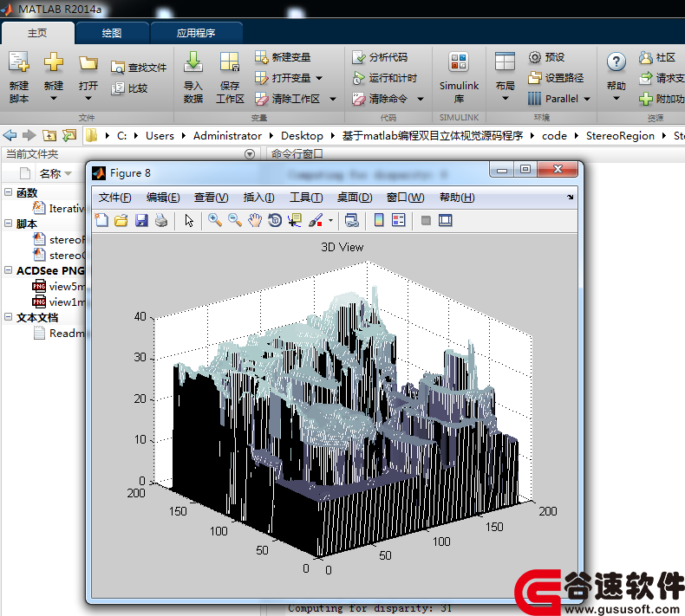The width and height of the screenshot is (685, 616).
Task: Switch to the 绘图 ribbon tab
Action: click(x=112, y=33)
